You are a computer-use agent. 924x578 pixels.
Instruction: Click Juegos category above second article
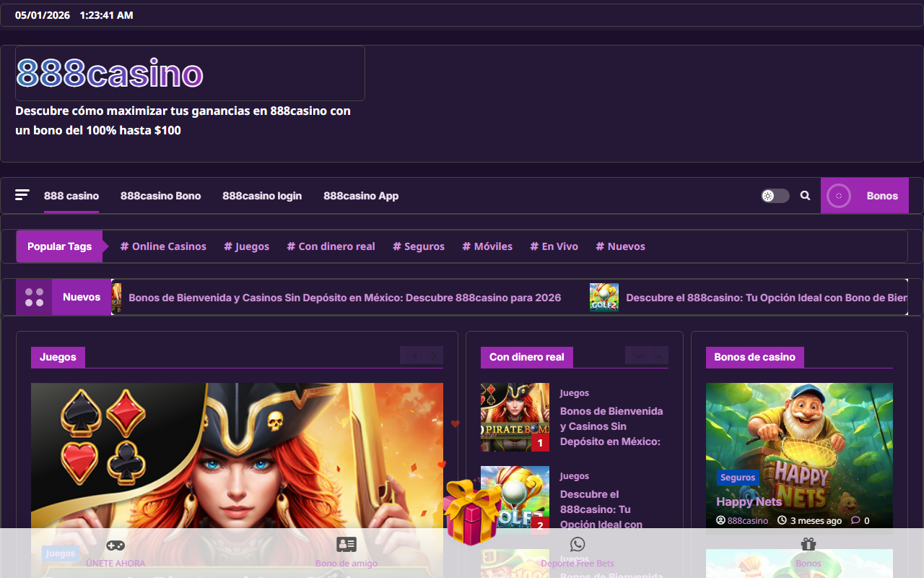(x=575, y=476)
